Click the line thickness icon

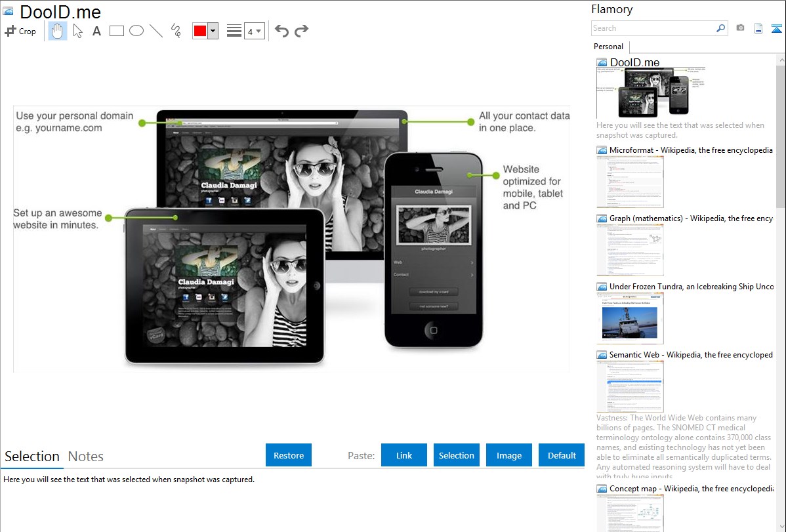[x=234, y=31]
